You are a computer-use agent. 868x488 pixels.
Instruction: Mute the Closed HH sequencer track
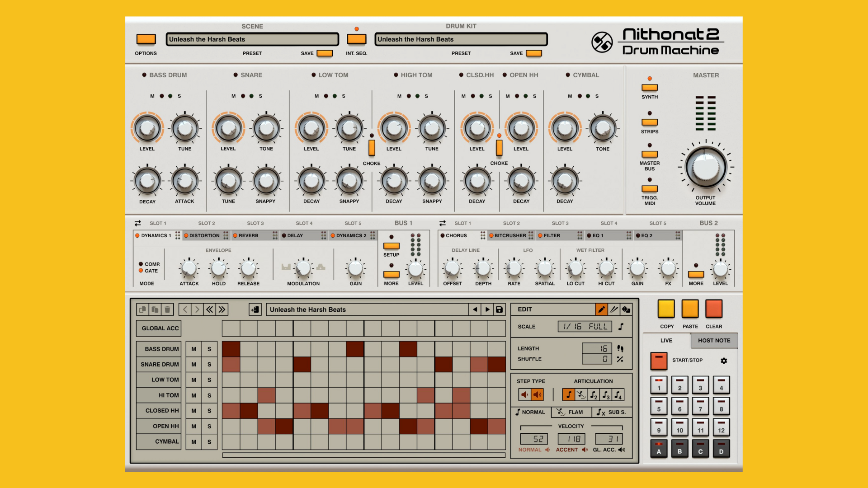194,411
